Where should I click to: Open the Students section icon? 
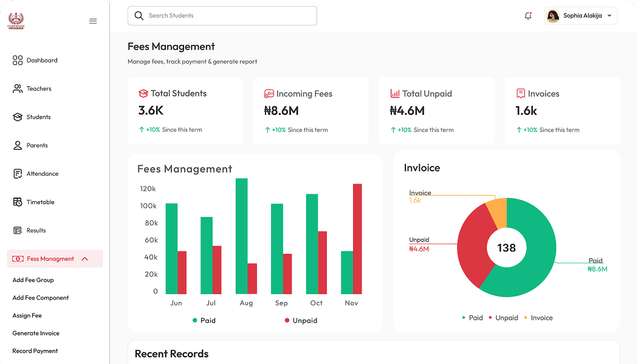(17, 117)
